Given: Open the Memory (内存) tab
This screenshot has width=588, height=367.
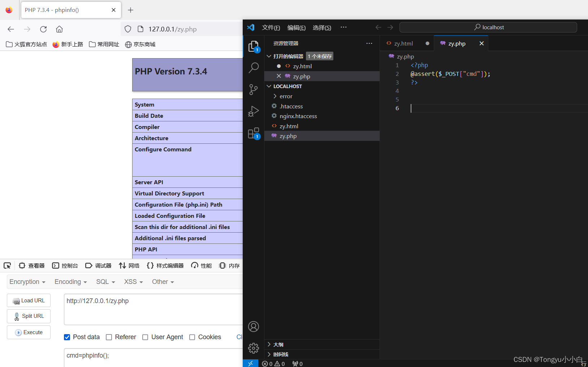Looking at the screenshot, I should click(229, 266).
